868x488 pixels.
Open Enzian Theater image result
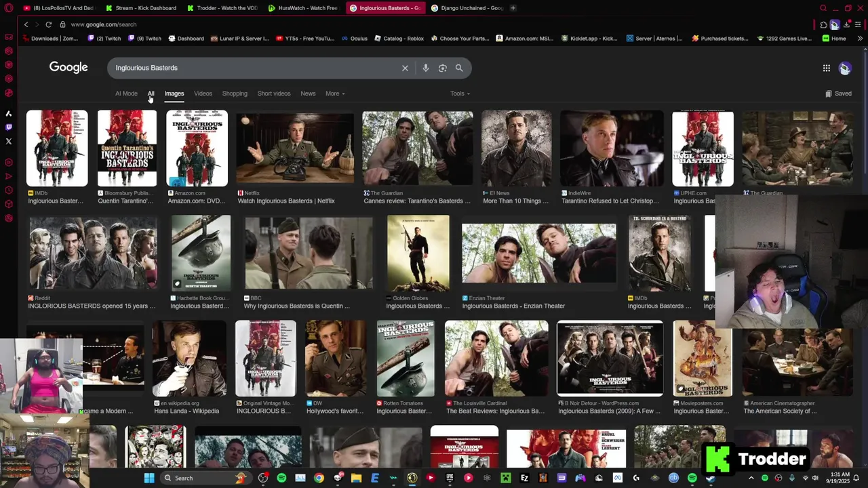click(x=539, y=253)
